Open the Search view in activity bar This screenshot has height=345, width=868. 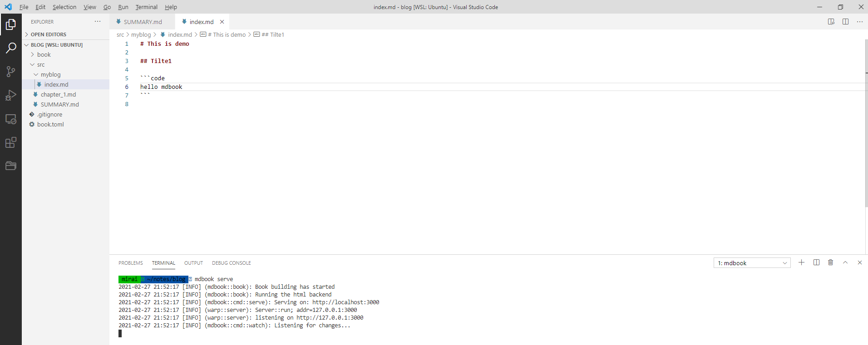click(x=11, y=48)
